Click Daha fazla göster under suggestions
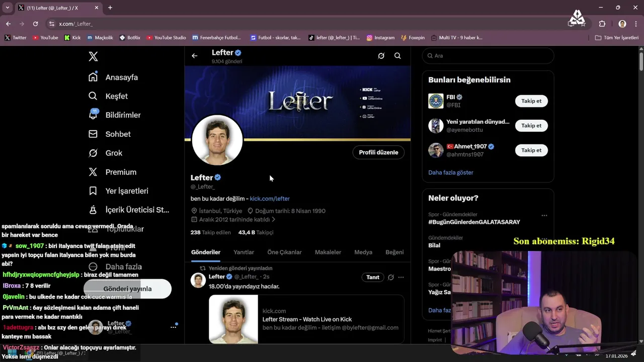 point(451,172)
